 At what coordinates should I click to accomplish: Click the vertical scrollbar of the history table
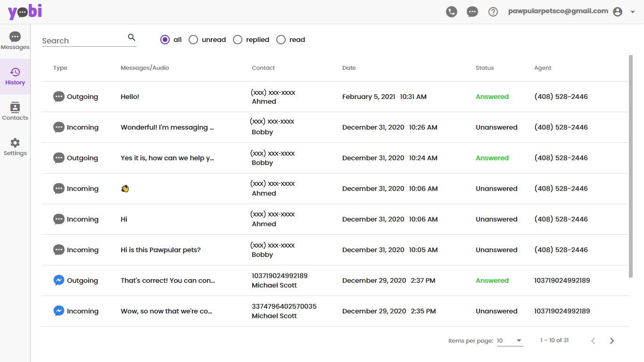pyautogui.click(x=631, y=166)
